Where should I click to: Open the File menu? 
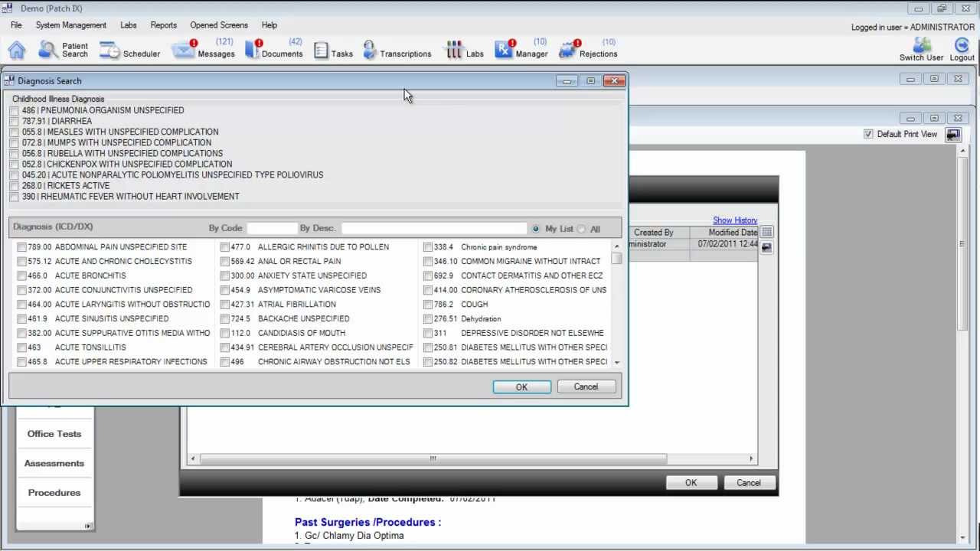coord(16,25)
